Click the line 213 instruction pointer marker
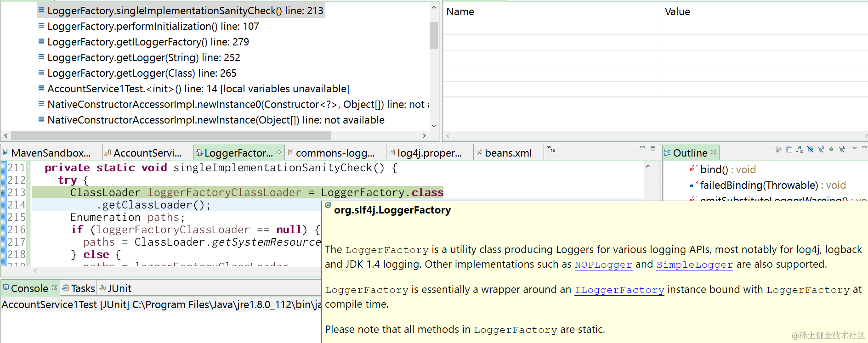This screenshot has width=868, height=343. click(3, 192)
